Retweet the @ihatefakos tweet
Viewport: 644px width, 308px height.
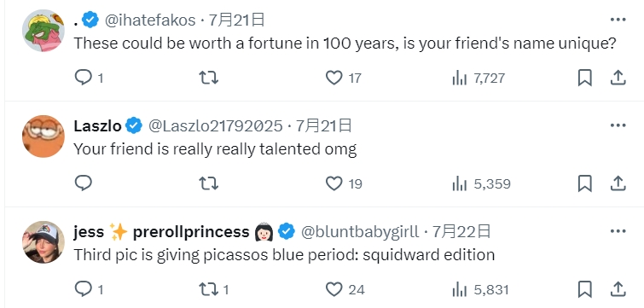tap(209, 77)
